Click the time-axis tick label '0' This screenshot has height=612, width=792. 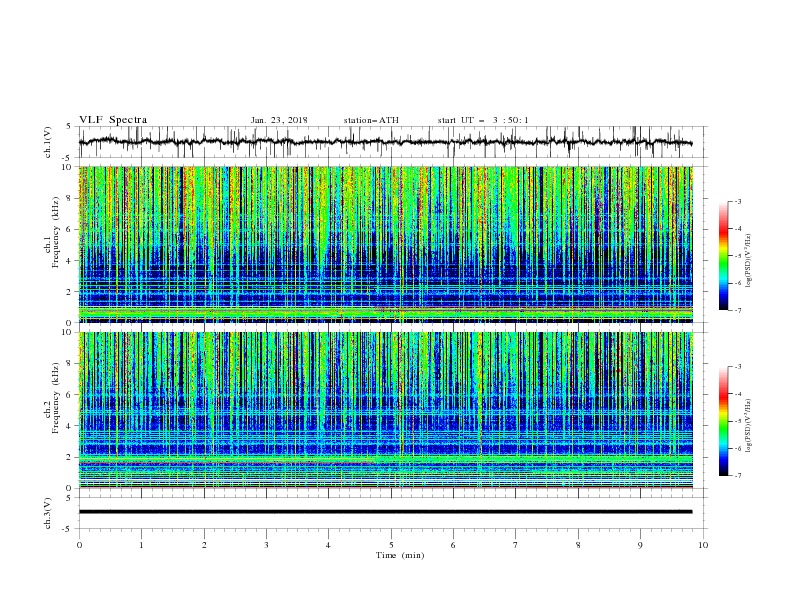pyautogui.click(x=79, y=545)
